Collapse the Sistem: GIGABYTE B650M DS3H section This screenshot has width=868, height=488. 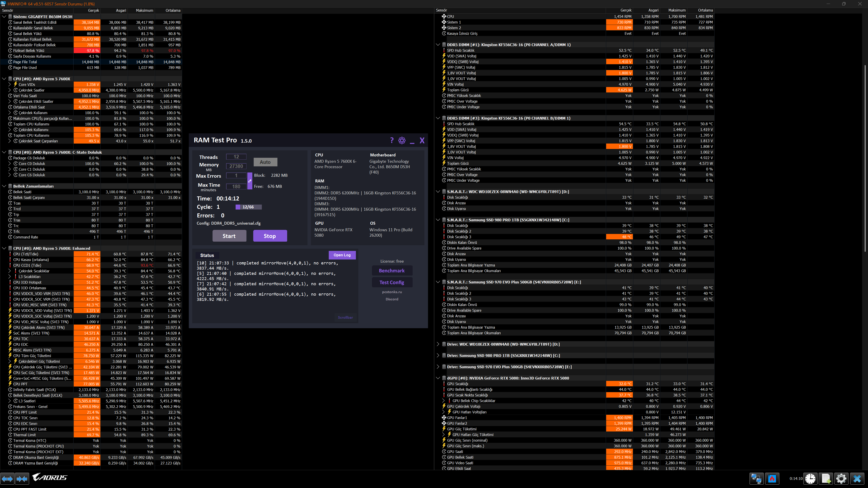(x=4, y=17)
